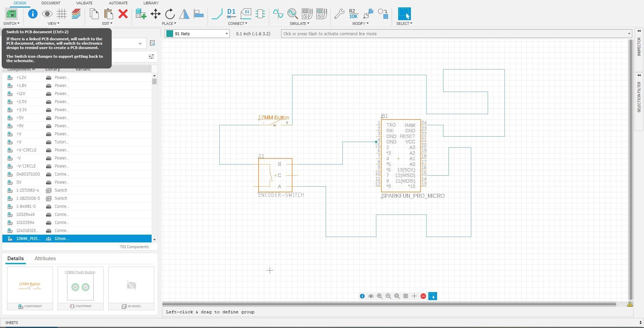Select the Move tool
Image resolution: width=644 pixels, height=328 pixels.
[x=155, y=14]
